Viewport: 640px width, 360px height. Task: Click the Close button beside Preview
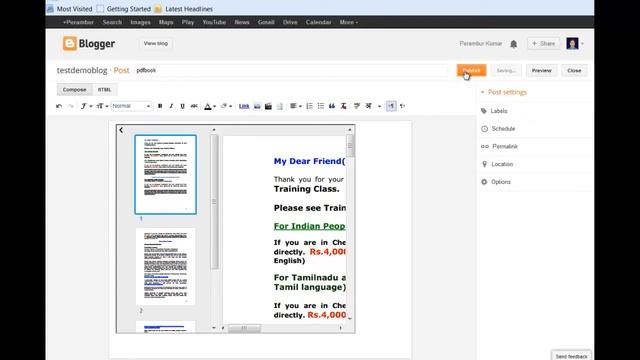coord(574,71)
